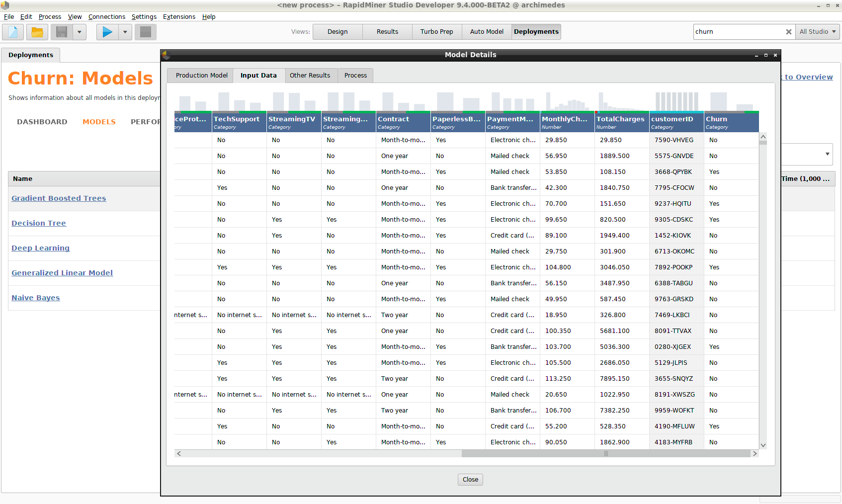The width and height of the screenshot is (842, 504).
Task: Select customer ID cell 9305-CDSKC
Action: (x=676, y=220)
